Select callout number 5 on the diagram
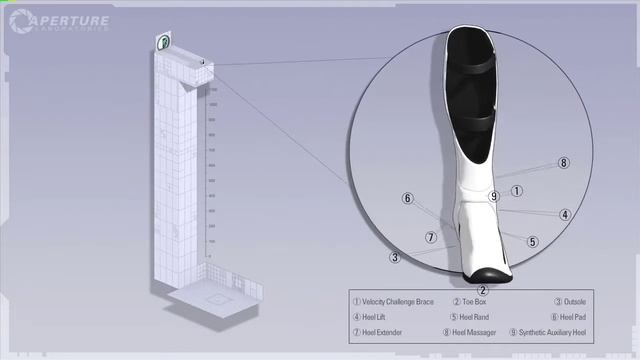The height and width of the screenshot is (360, 640). 532,242
